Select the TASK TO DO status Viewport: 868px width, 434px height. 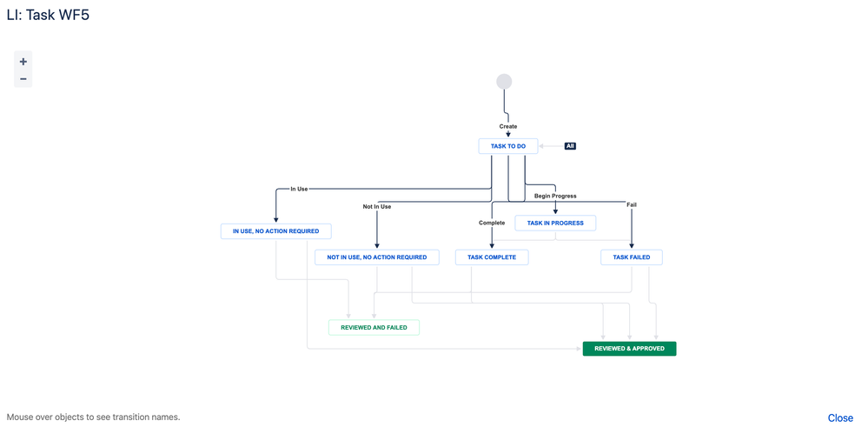pyautogui.click(x=508, y=146)
